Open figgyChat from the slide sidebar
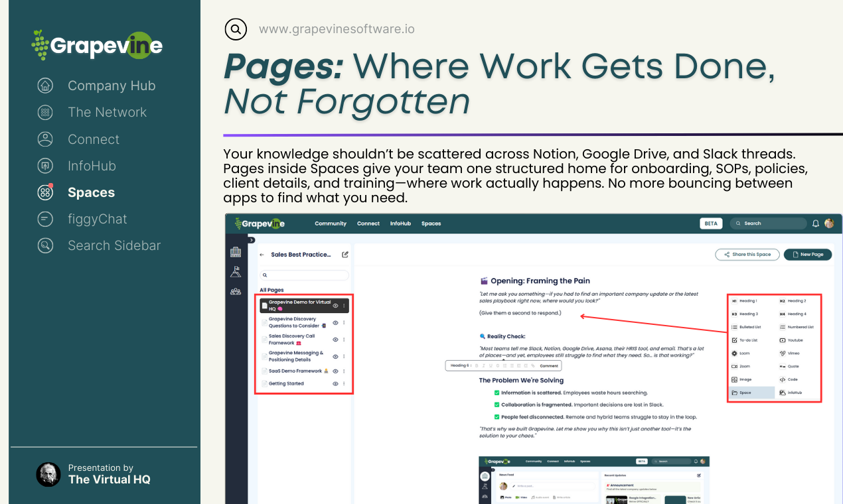Screen dimensions: 843x504 click(97, 219)
